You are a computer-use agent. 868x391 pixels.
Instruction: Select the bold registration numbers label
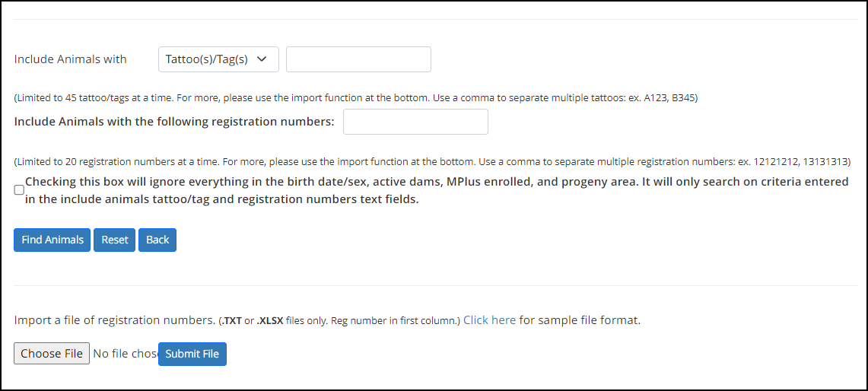coord(174,122)
